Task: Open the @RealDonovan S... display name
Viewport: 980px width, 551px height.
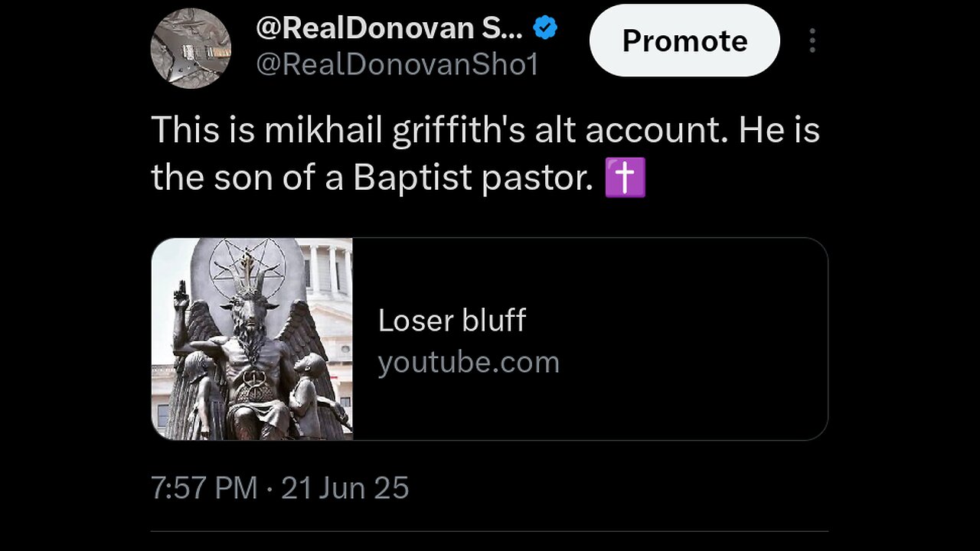Action: click(x=389, y=28)
